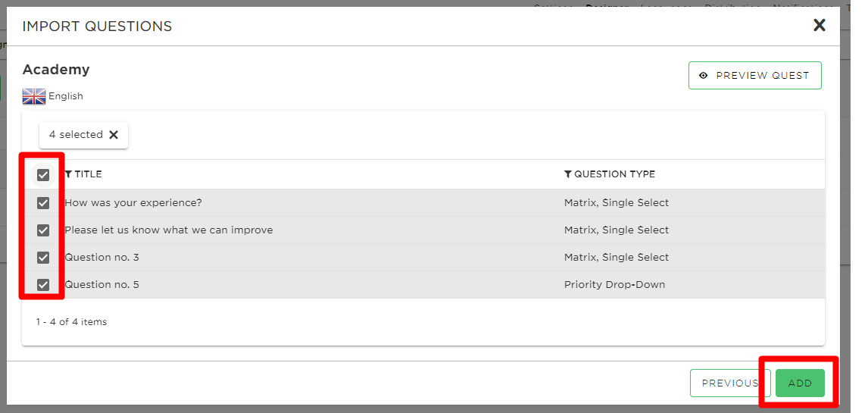Image resolution: width=868 pixels, height=413 pixels.
Task: Click the filter icon beside QUESTION TYPE
Action: [x=568, y=174]
